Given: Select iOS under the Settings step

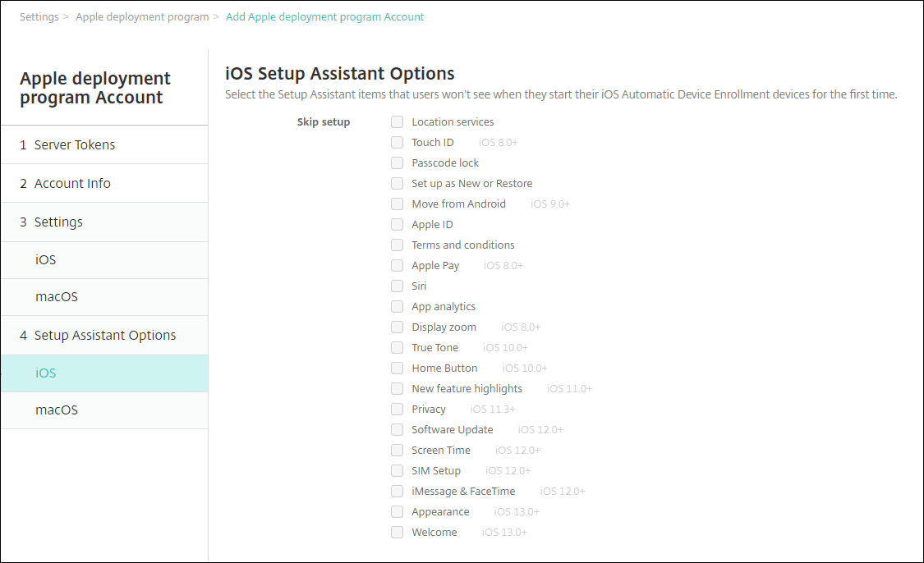Looking at the screenshot, I should pos(46,260).
